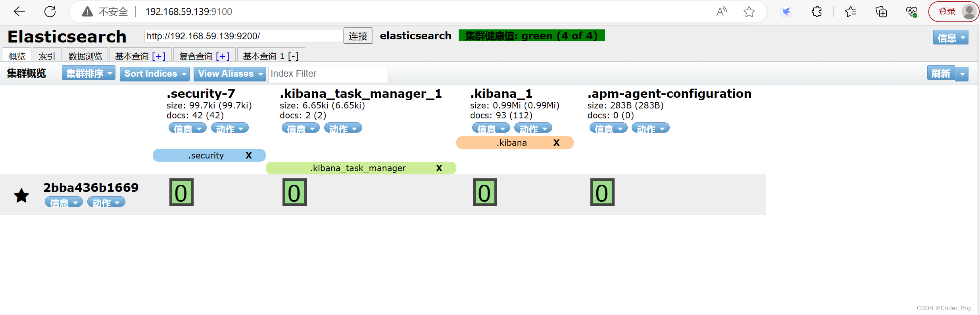Click the .security-7 index name

point(201,93)
